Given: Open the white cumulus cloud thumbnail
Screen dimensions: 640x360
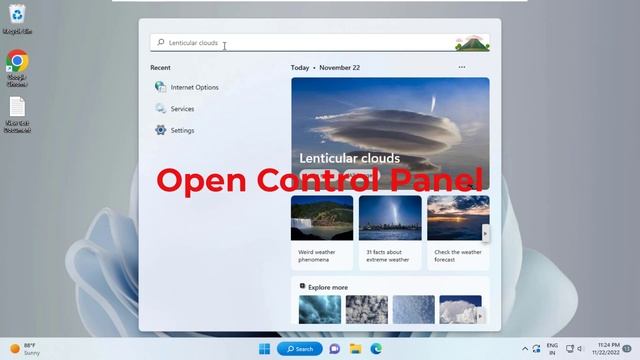Looking at the screenshot, I should click(460, 310).
